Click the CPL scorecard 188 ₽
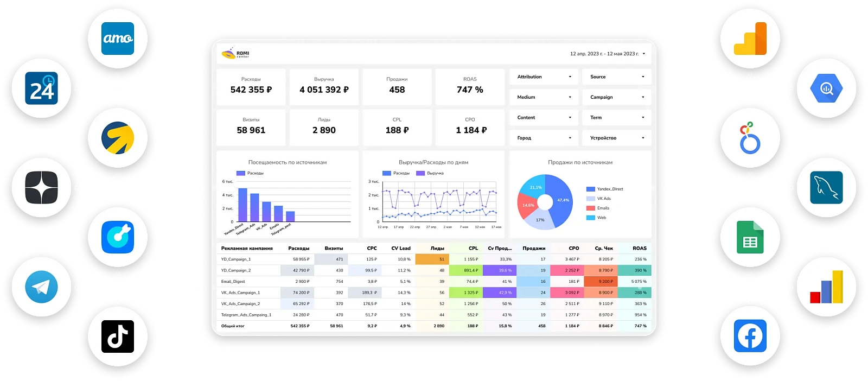The width and height of the screenshot is (868, 381). (397, 128)
